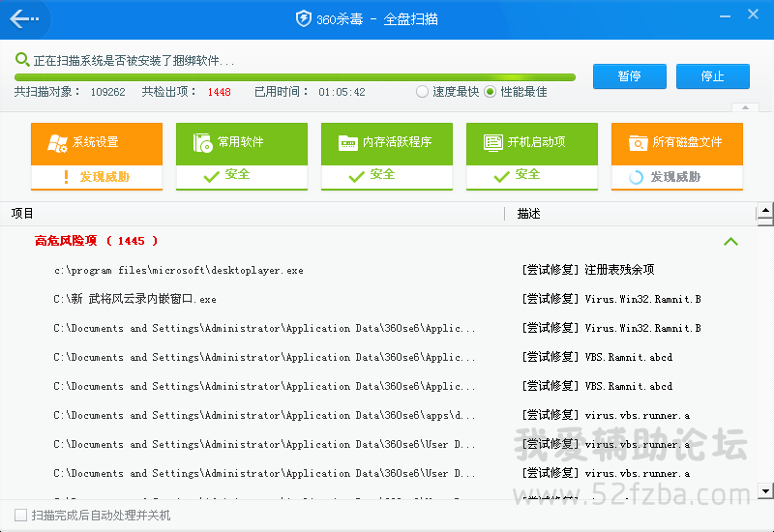
Task: Open the 所有磁盘文件 category tile
Action: click(676, 156)
